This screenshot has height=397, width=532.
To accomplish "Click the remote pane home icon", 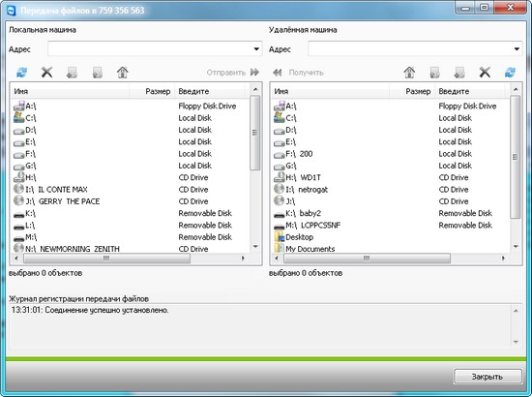I will click(x=409, y=73).
